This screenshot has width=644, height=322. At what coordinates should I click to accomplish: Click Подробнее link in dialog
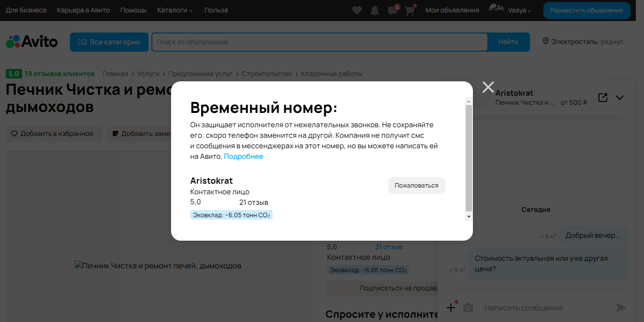click(243, 156)
